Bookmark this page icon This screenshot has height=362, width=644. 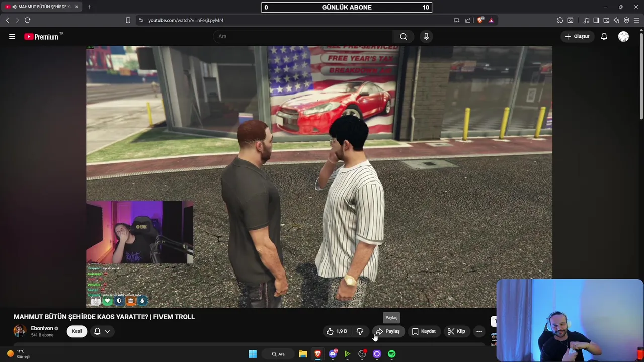128,20
